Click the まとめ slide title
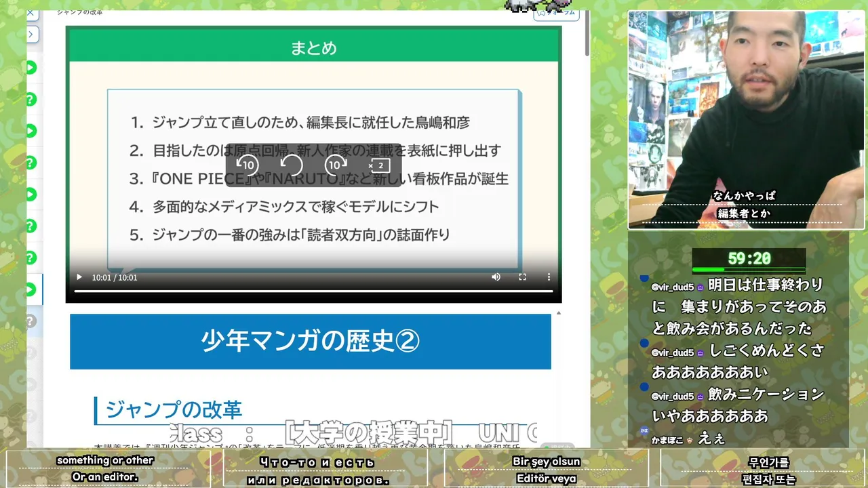 [313, 48]
